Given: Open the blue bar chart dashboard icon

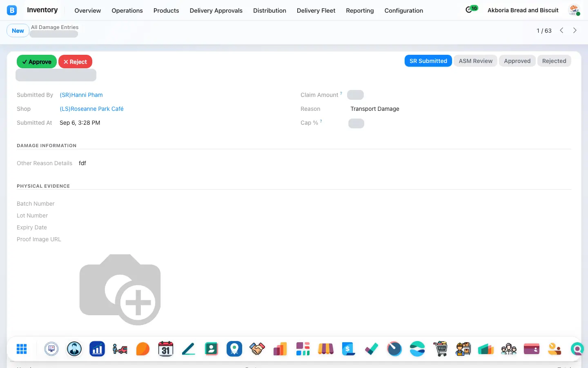Looking at the screenshot, I should pyautogui.click(x=97, y=349).
